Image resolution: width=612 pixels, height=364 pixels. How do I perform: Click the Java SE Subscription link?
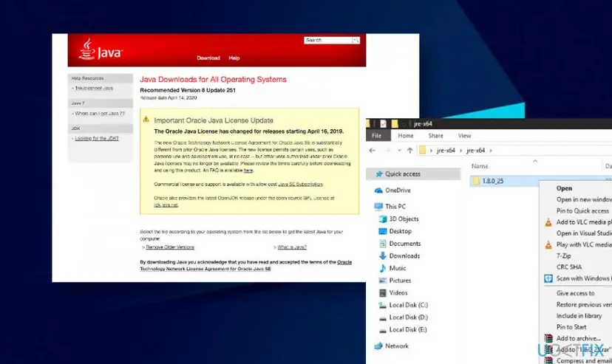click(x=300, y=185)
